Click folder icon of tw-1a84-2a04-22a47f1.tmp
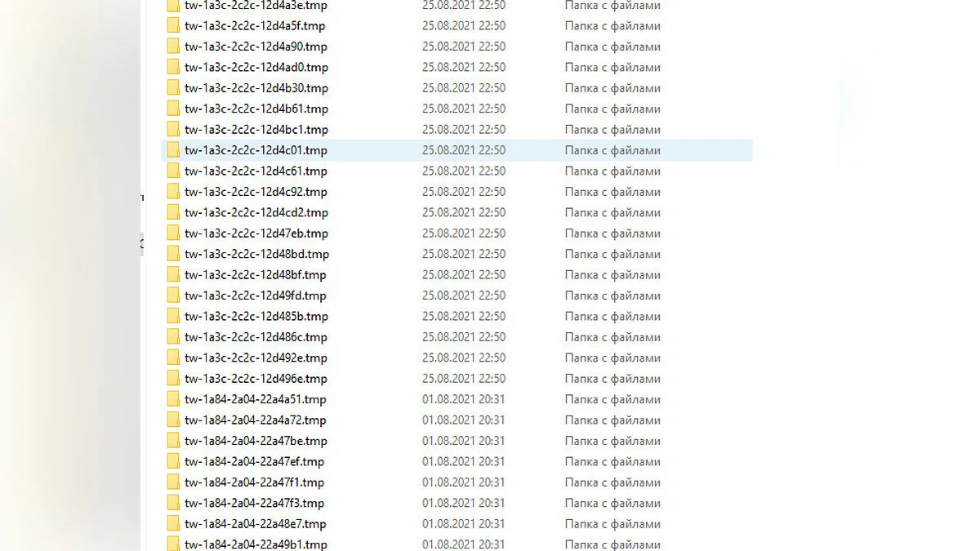The image size is (980, 551). (173, 482)
